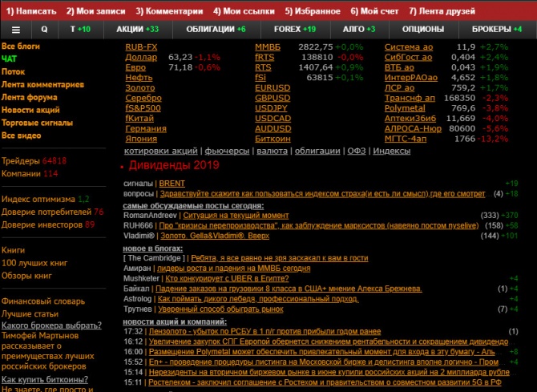Open 'Система ао' stock link
Screen dimensions: 537x392
coord(409,47)
